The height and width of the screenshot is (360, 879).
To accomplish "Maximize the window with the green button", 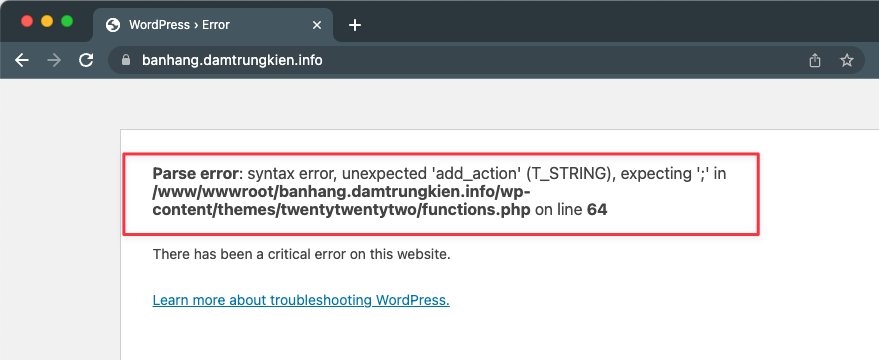I will point(67,21).
